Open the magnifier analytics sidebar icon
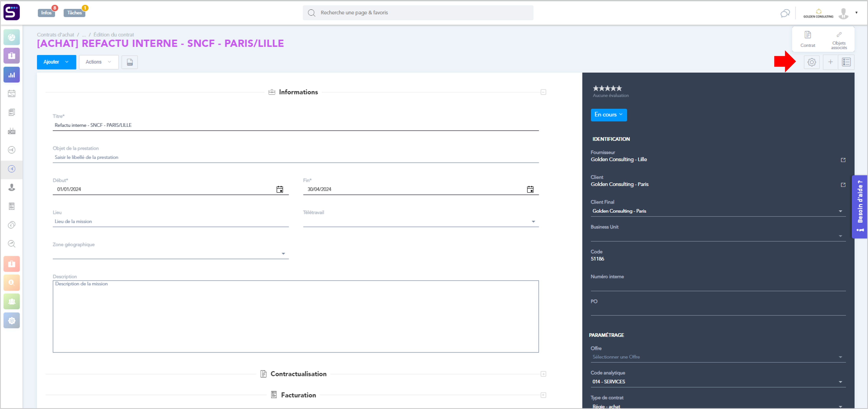This screenshot has height=409, width=868. (11, 244)
